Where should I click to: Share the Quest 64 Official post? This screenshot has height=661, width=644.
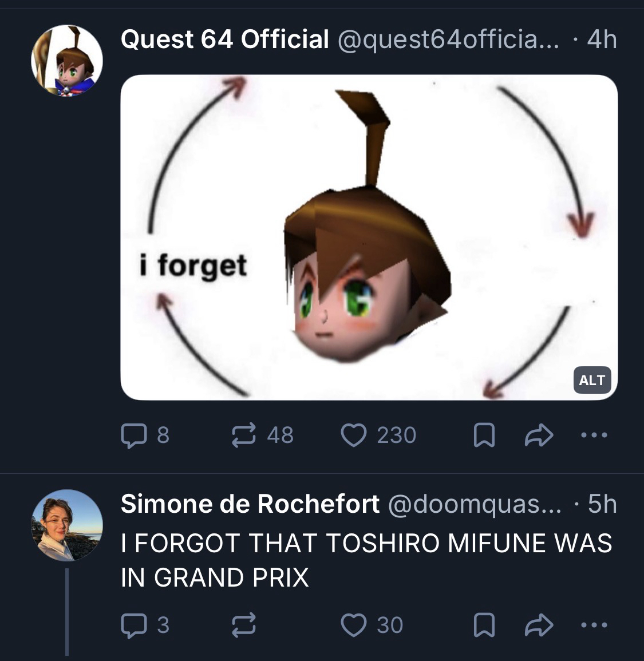(x=539, y=436)
